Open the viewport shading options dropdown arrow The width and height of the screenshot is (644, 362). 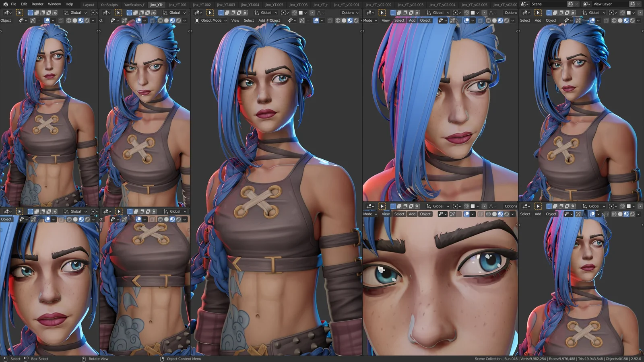coord(361,20)
